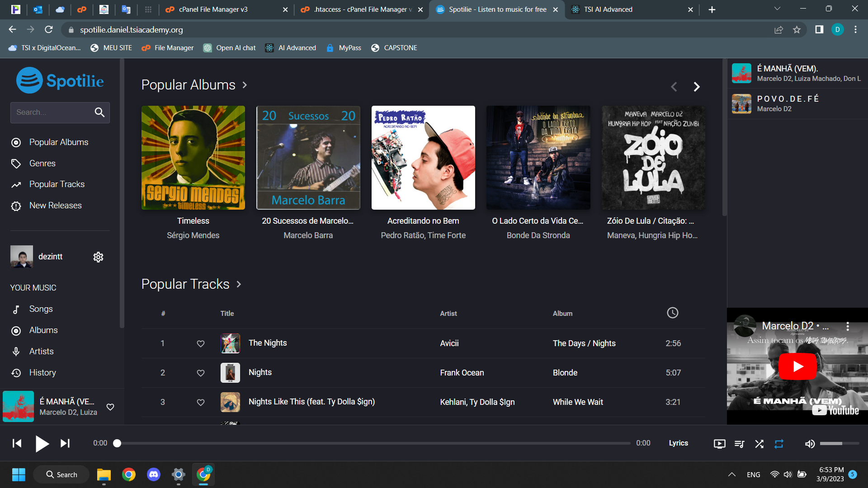This screenshot has height=488, width=868.
Task: Open YouTube video more options menu
Action: [x=848, y=326]
